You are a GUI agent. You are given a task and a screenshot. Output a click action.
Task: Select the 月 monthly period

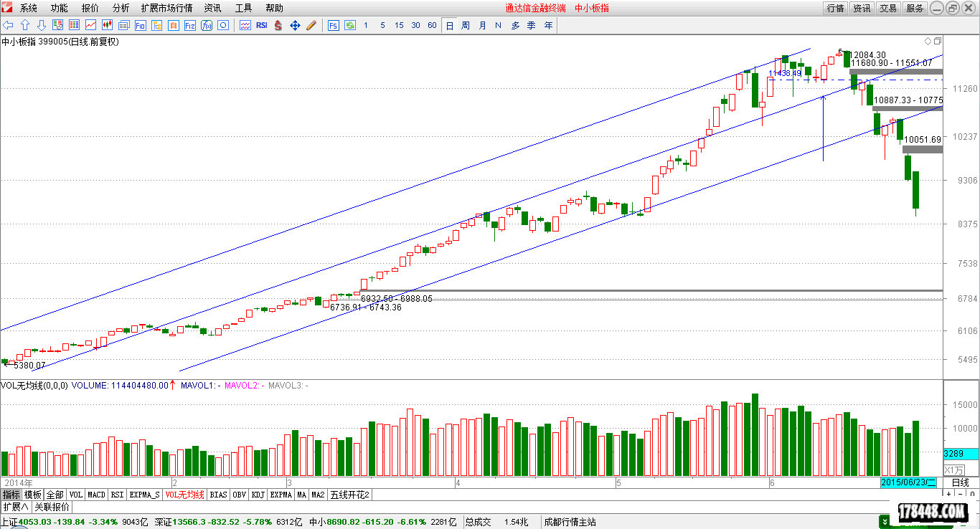pyautogui.click(x=482, y=25)
